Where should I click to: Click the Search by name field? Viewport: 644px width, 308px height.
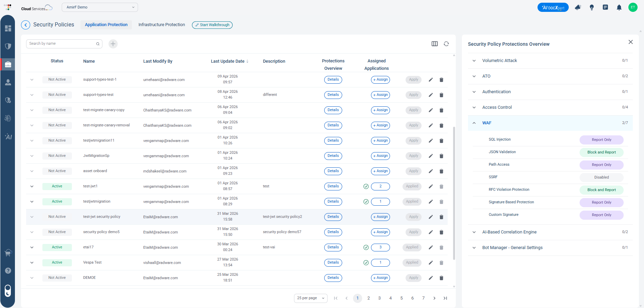click(x=64, y=44)
